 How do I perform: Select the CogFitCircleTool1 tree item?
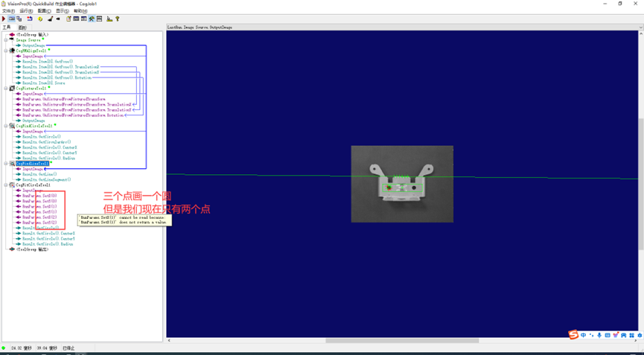pos(33,185)
